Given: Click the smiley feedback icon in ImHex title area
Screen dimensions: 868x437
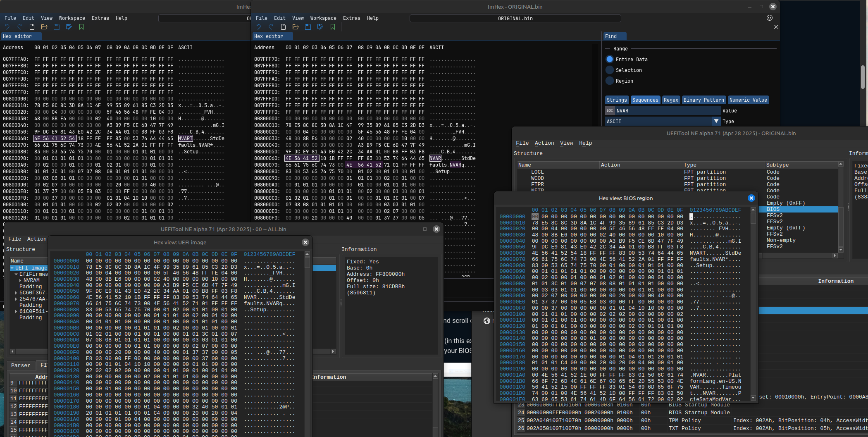Looking at the screenshot, I should (x=769, y=18).
